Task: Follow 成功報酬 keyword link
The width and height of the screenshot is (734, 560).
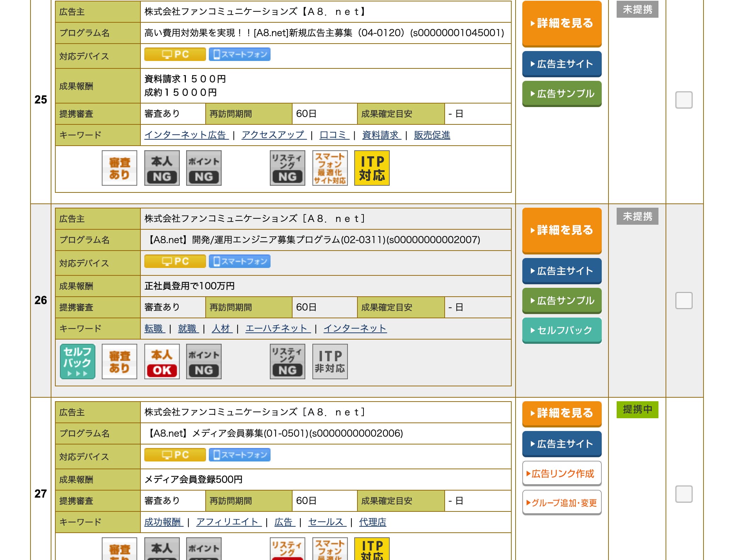Action: pos(163,522)
